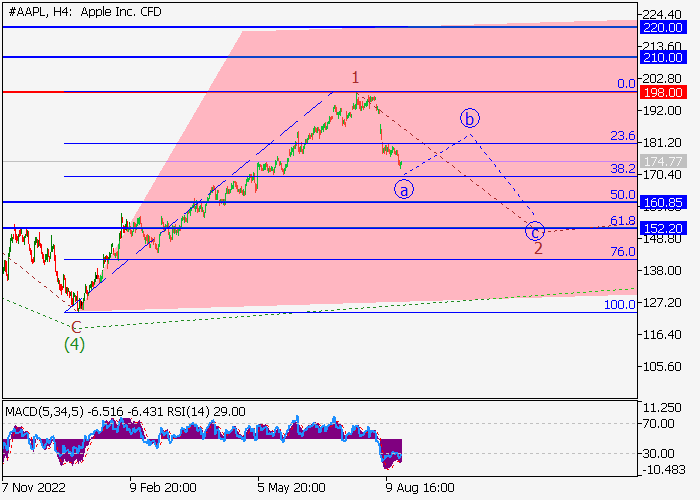
Task: Click the green (4) wave label
Action: (x=75, y=345)
